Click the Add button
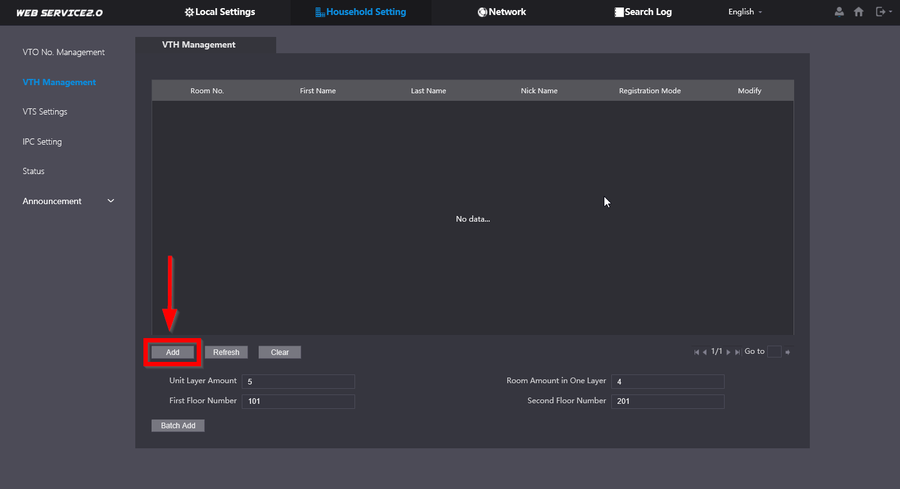Viewport: 900px width, 489px height. [173, 352]
